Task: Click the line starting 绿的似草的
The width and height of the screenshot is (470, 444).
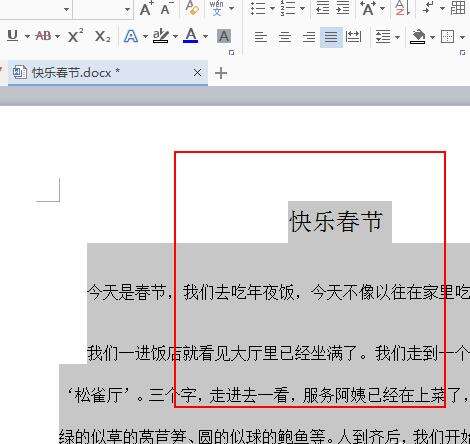Action: 264,436
